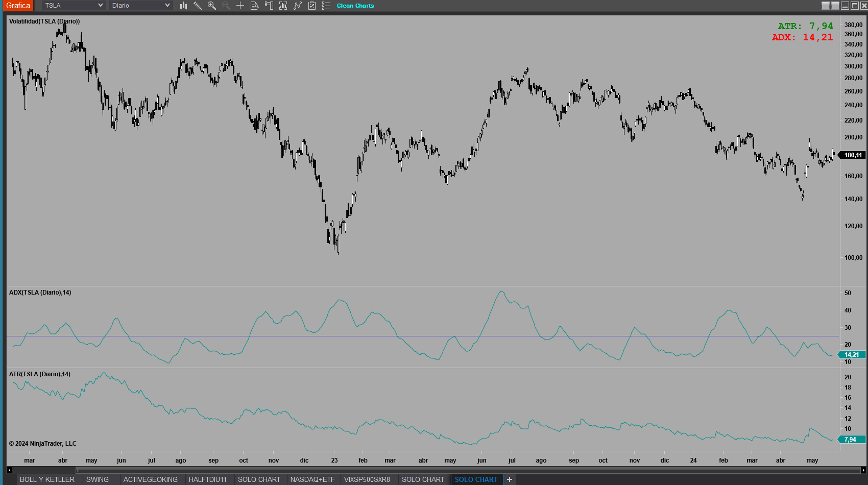The height and width of the screenshot is (485, 868).
Task: Activate the zoom in magnifier
Action: click(212, 6)
